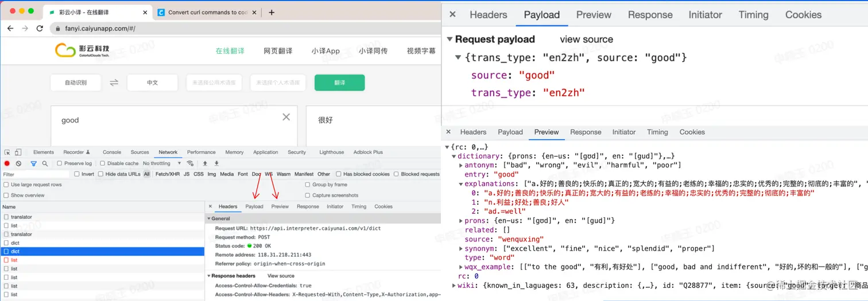Image resolution: width=868 pixels, height=301 pixels.
Task: Filter requests by Fetch/XHR
Action: click(167, 174)
